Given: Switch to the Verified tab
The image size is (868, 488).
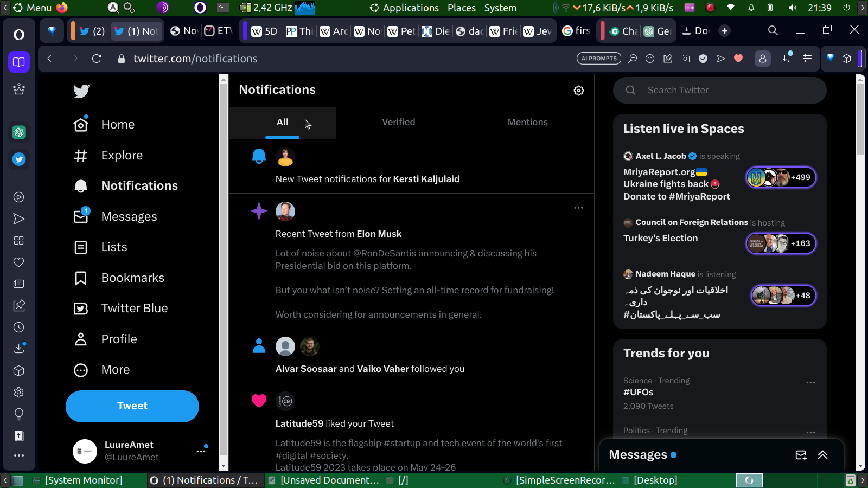Looking at the screenshot, I should [398, 123].
